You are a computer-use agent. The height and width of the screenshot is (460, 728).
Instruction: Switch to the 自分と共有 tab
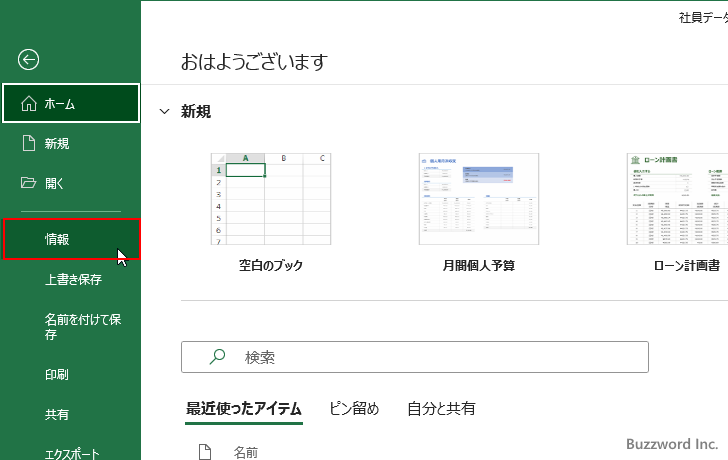441,408
